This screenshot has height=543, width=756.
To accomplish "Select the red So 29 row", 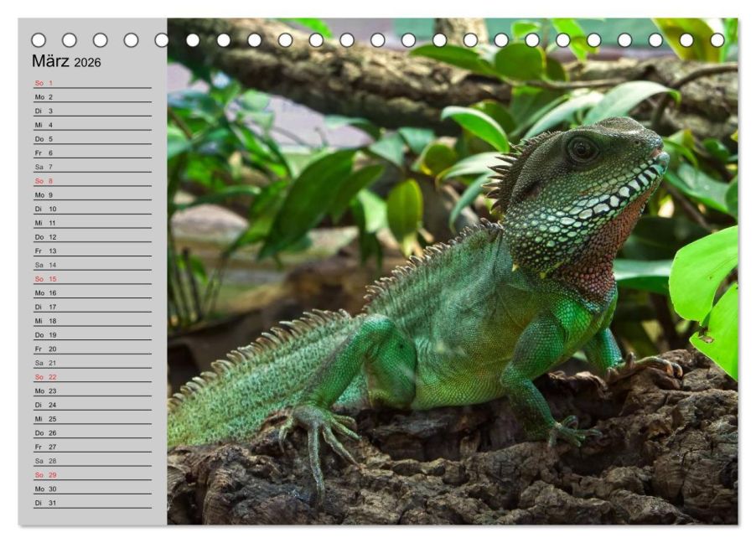I will (92, 474).
